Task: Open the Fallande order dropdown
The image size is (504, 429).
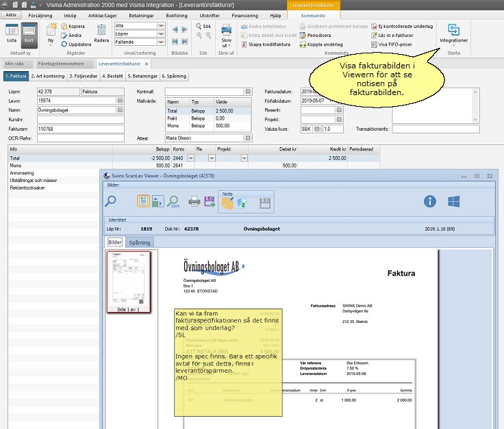Action: [x=161, y=42]
